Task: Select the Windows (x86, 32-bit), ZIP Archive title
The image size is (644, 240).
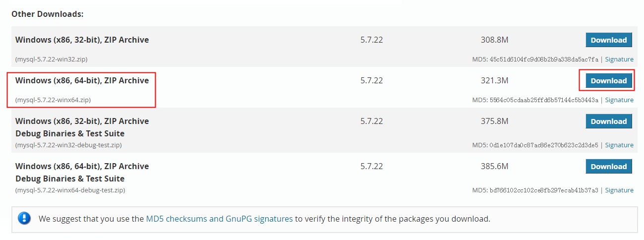Action: point(82,40)
